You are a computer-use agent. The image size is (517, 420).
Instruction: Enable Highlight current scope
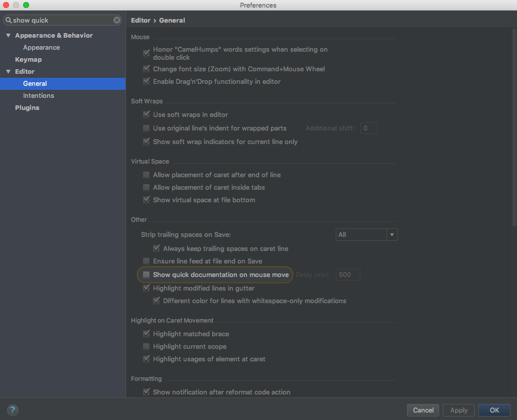tap(146, 346)
